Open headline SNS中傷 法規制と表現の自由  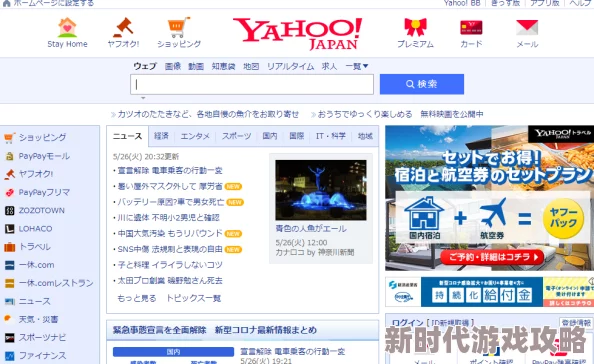tap(170, 249)
